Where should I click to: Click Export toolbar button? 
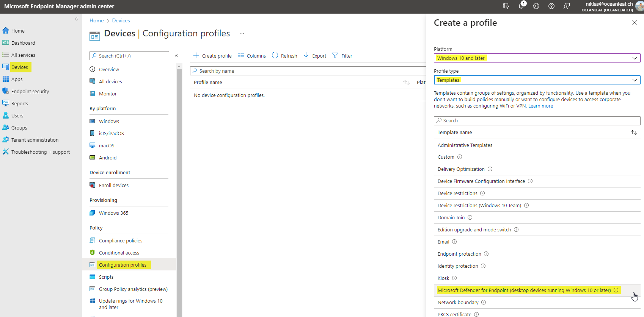(315, 56)
